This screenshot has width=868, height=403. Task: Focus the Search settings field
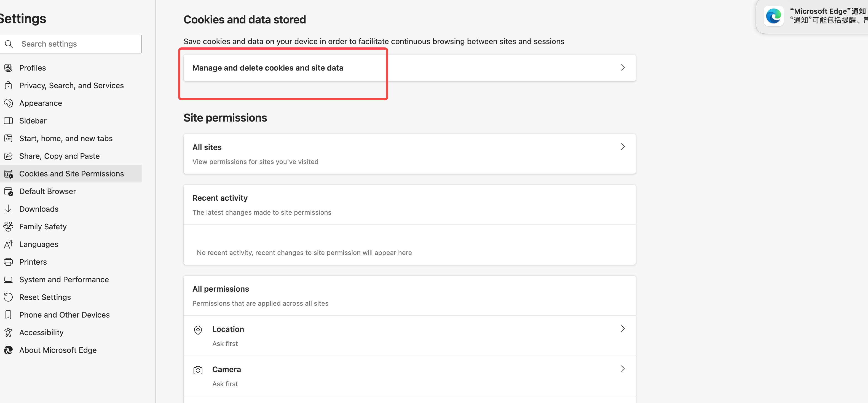[x=77, y=44]
